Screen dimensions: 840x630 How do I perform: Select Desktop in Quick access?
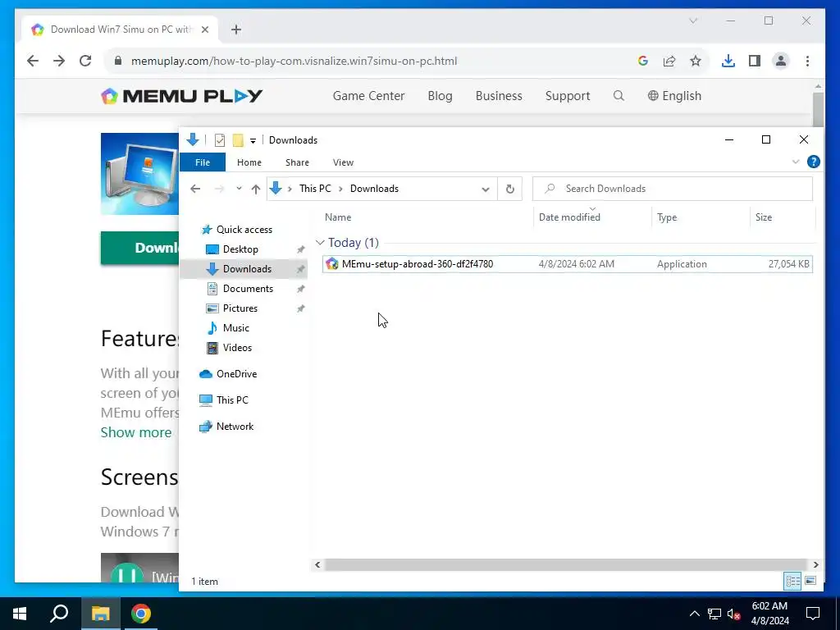click(x=240, y=249)
